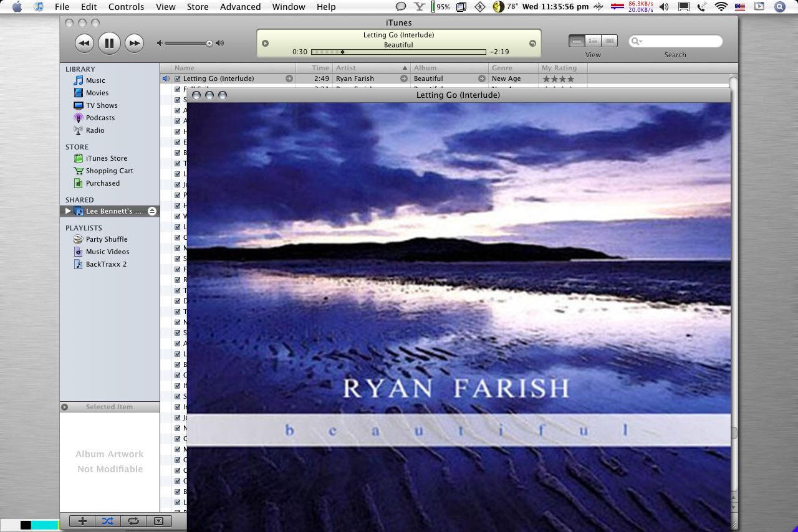Eject Lee Bennett's shared library

tap(152, 211)
